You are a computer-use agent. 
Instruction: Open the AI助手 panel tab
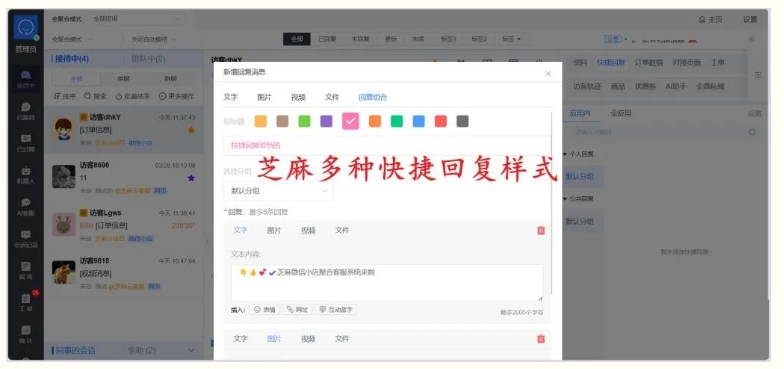676,86
